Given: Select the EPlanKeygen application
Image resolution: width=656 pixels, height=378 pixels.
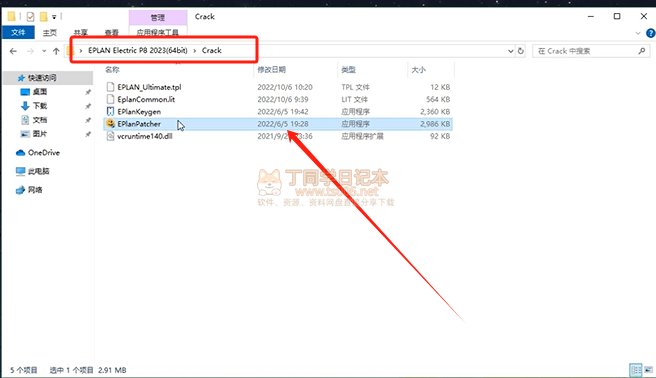Looking at the screenshot, I should click(139, 112).
